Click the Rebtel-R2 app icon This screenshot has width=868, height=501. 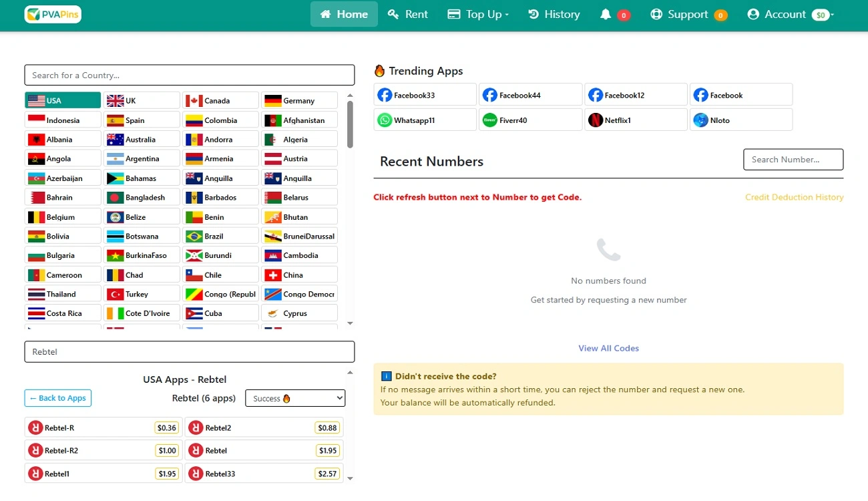(35, 450)
